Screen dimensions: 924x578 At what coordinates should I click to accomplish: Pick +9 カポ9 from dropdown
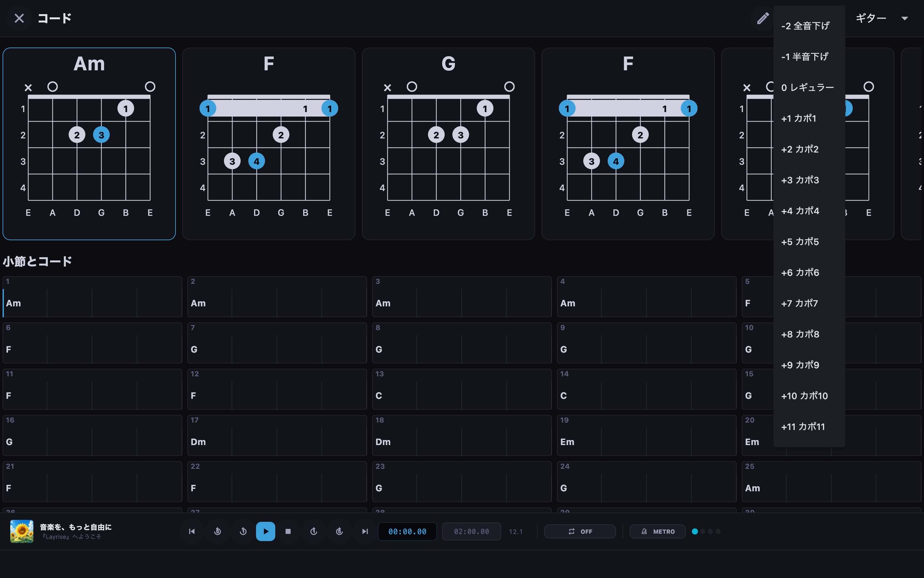(x=809, y=365)
